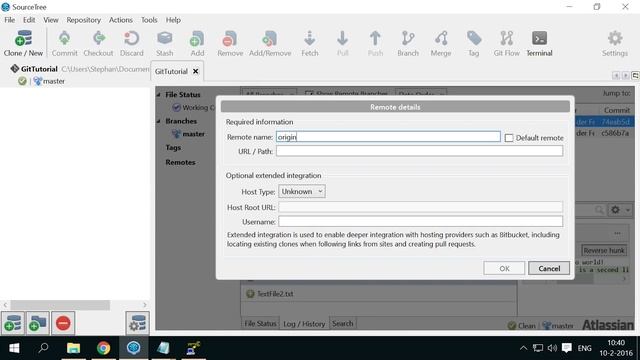This screenshot has height=360, width=640.
Task: Click the Commit toolbar icon
Action: tap(64, 43)
